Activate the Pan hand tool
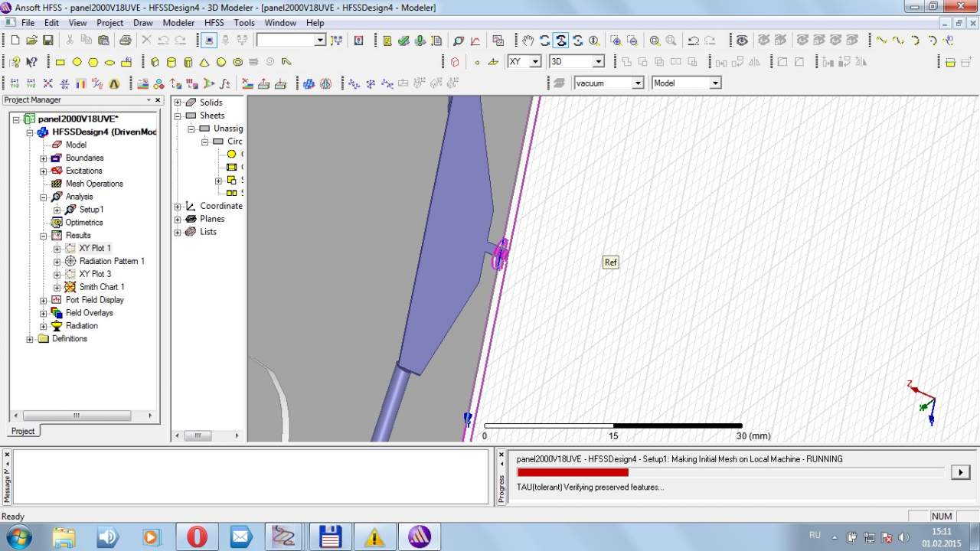Screen dimensions: 980x551 click(528, 41)
